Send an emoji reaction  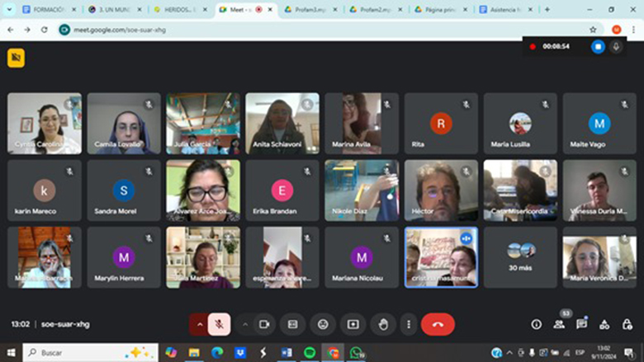[x=323, y=325]
